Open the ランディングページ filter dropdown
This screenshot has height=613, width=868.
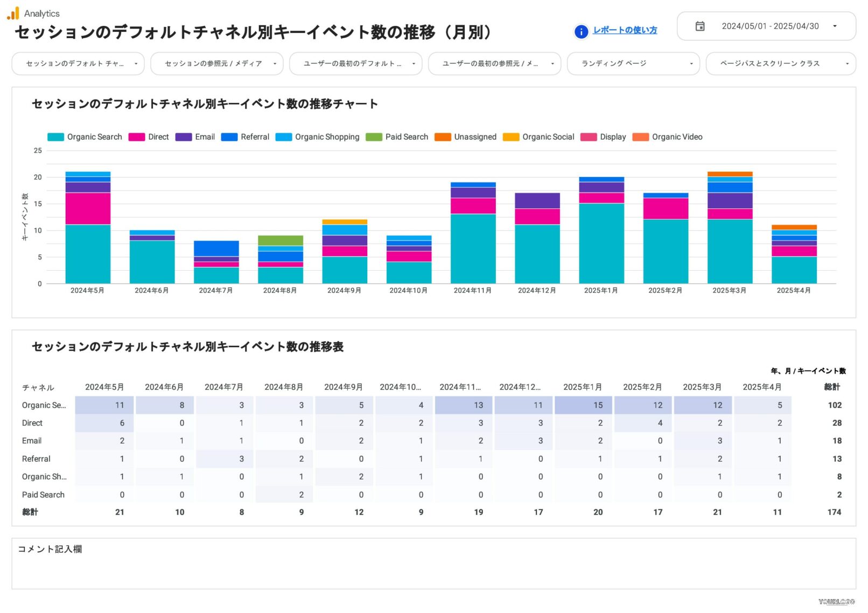pos(633,64)
